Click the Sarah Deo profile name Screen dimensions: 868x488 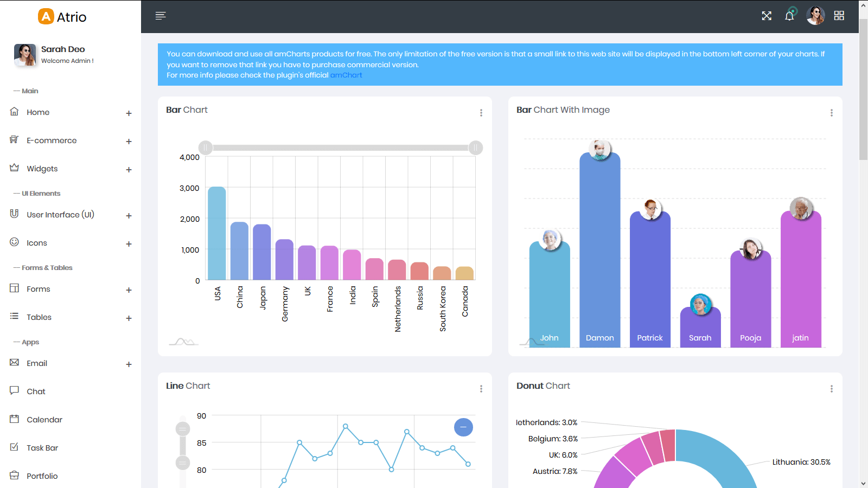(x=63, y=49)
